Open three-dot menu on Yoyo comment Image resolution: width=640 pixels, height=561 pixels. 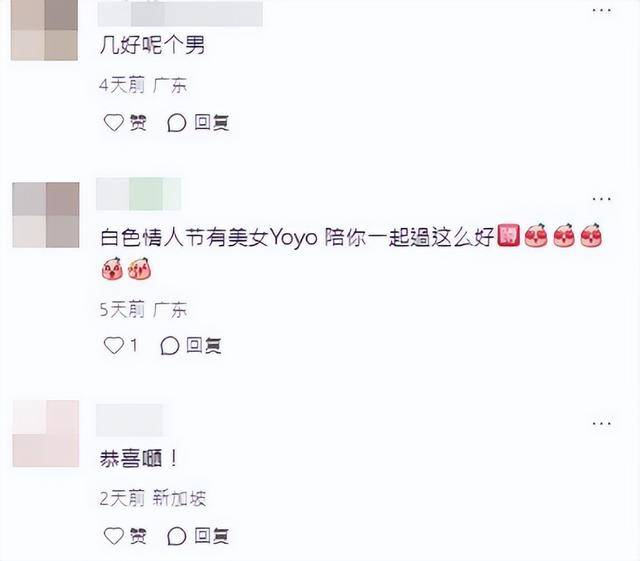click(602, 199)
